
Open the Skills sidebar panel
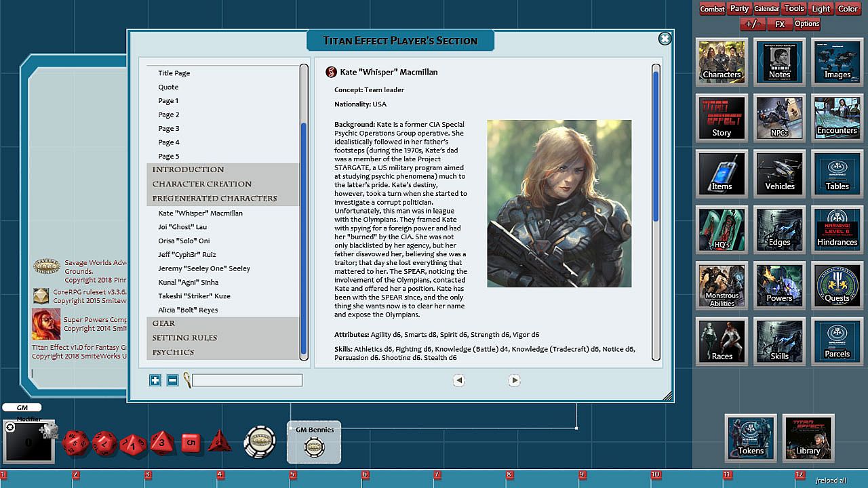coord(780,341)
